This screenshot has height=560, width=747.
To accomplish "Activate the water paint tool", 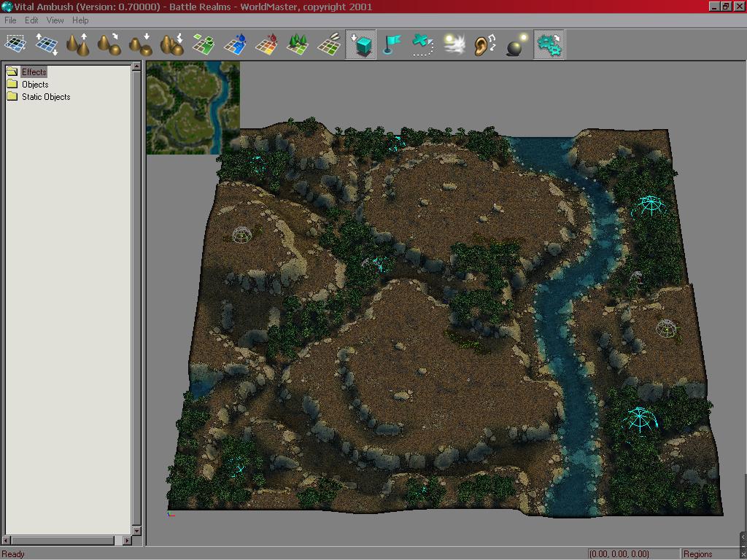I will pyautogui.click(x=235, y=44).
